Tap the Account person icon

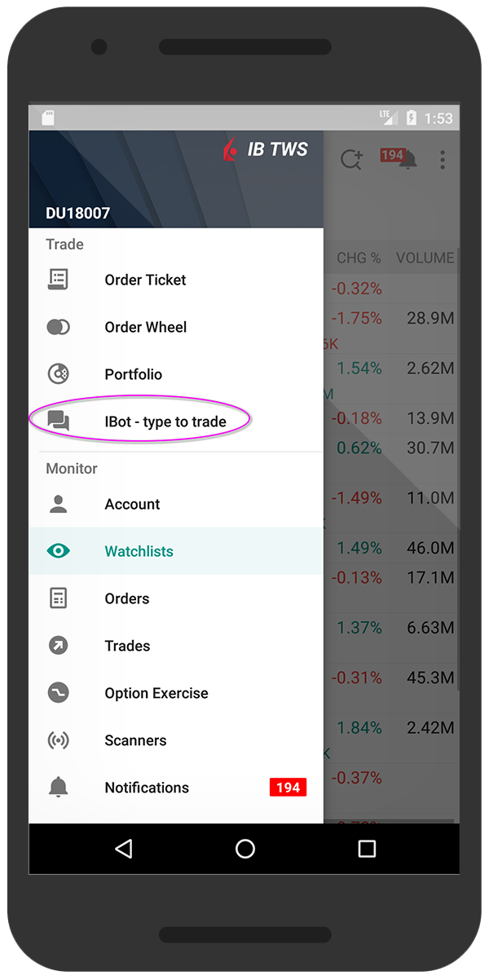(58, 503)
